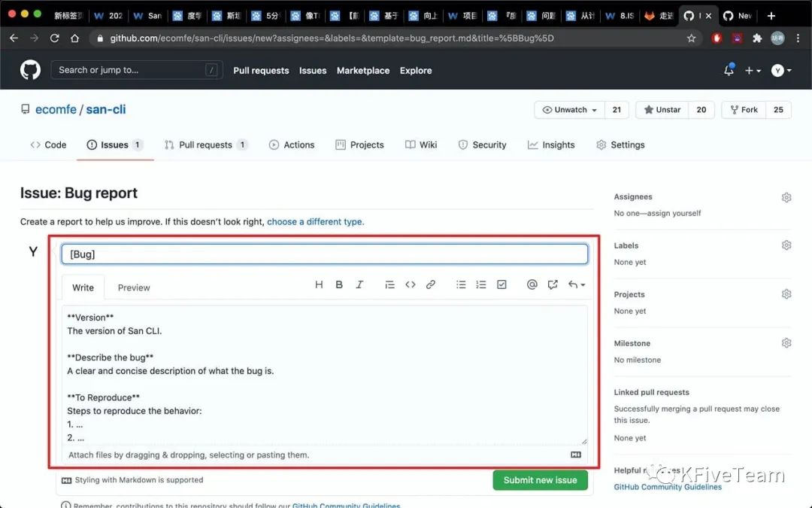Click the watchers count 21
Image resolution: width=812 pixels, height=508 pixels.
[617, 110]
